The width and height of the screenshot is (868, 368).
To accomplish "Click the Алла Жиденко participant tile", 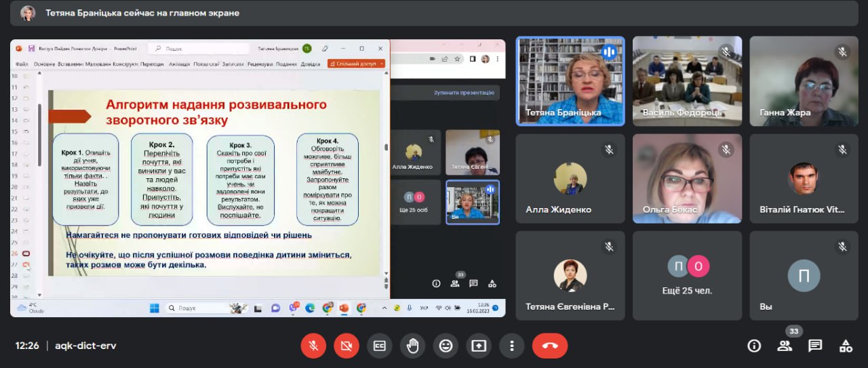I will [x=570, y=178].
